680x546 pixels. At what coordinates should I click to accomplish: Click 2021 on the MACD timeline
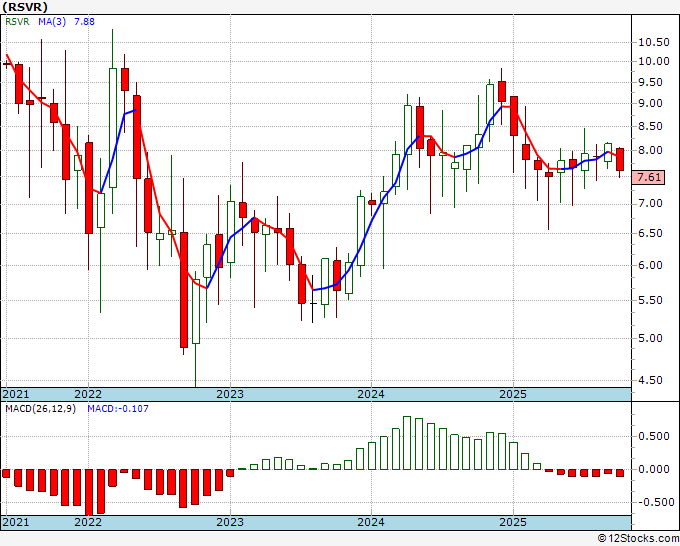tap(16, 522)
